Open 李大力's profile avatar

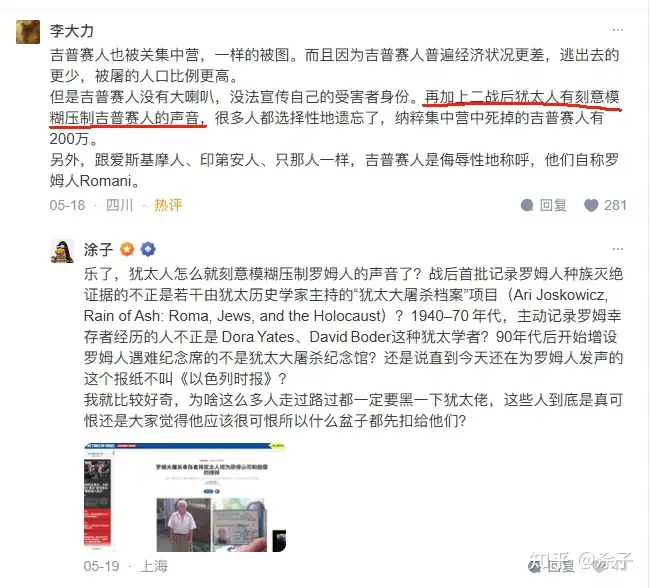[28, 32]
